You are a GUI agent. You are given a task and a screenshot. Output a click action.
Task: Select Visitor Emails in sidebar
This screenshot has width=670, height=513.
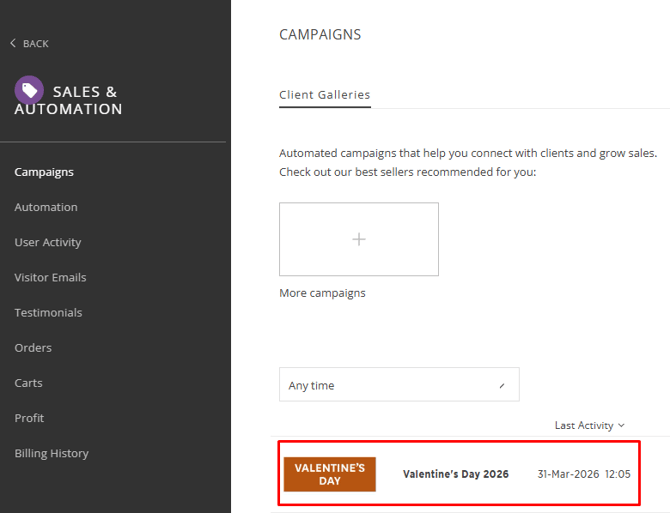pyautogui.click(x=50, y=277)
